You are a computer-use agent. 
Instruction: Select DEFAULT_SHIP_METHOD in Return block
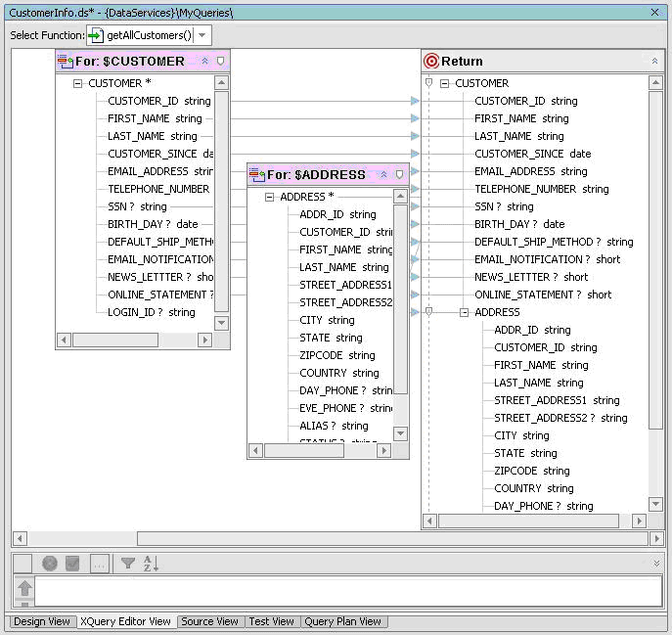(554, 242)
